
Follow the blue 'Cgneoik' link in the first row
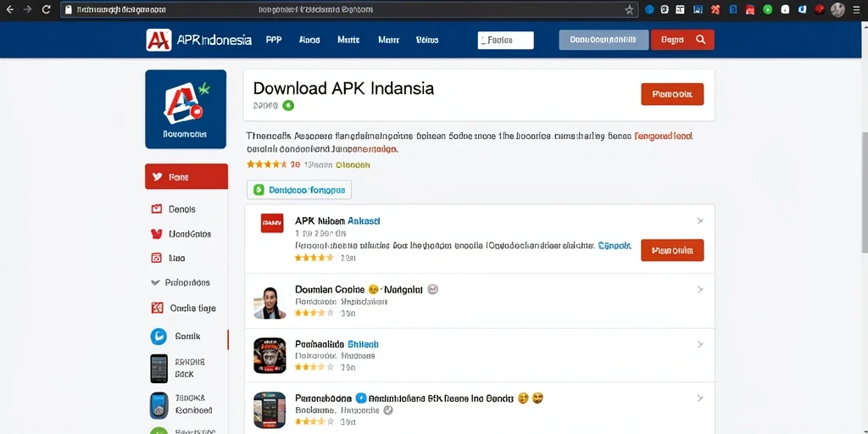click(615, 245)
